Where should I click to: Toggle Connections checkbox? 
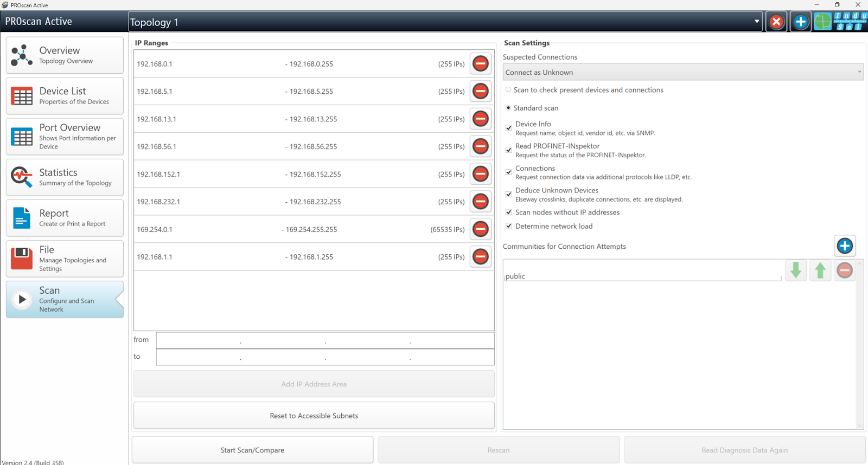pyautogui.click(x=509, y=172)
